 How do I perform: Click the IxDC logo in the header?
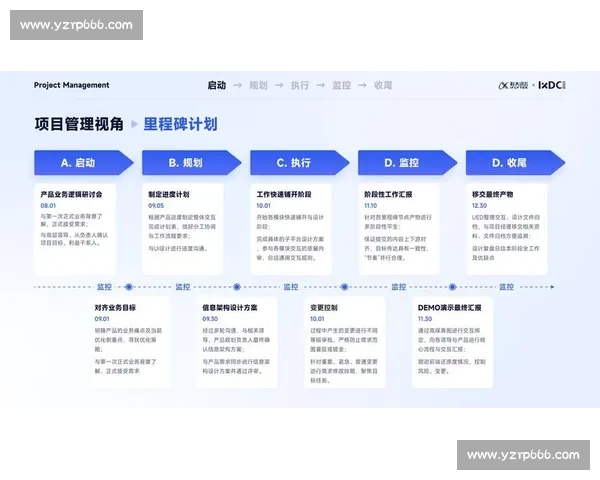pyautogui.click(x=551, y=86)
